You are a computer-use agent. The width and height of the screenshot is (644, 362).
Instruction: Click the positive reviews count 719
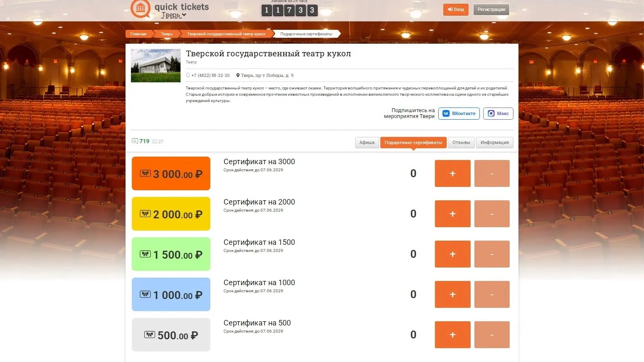point(141,141)
